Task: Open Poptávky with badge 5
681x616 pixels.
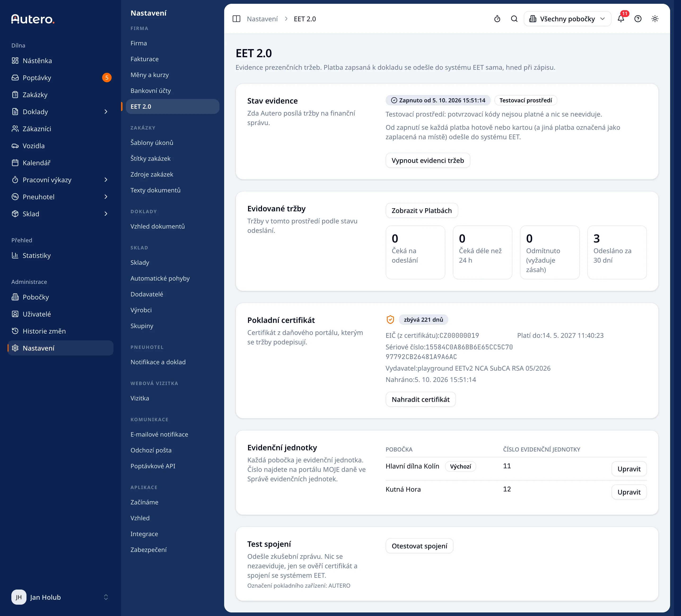Action: pos(61,78)
